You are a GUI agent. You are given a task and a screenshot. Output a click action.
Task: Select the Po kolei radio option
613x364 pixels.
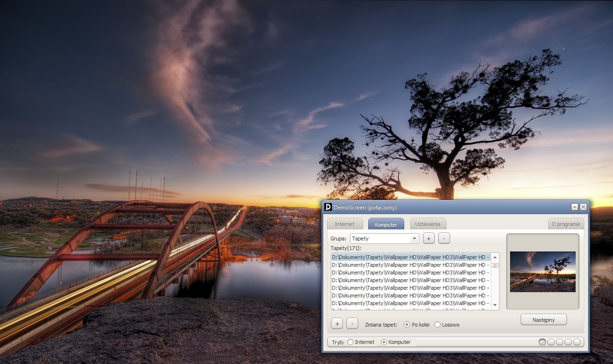point(407,325)
